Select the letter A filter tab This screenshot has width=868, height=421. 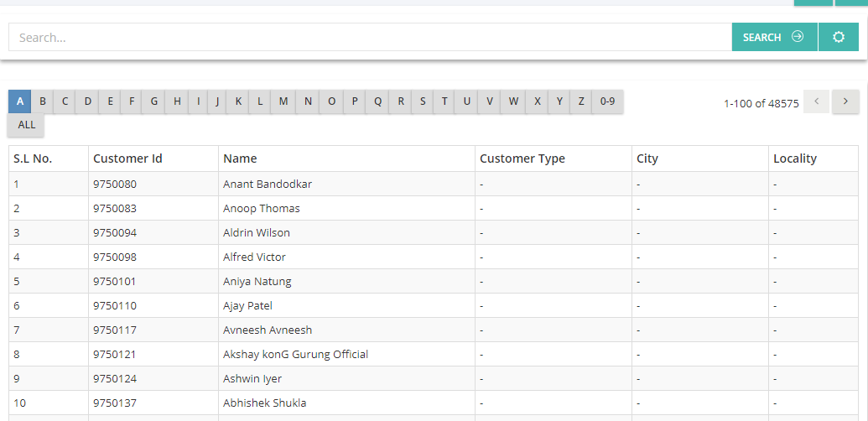(x=20, y=101)
